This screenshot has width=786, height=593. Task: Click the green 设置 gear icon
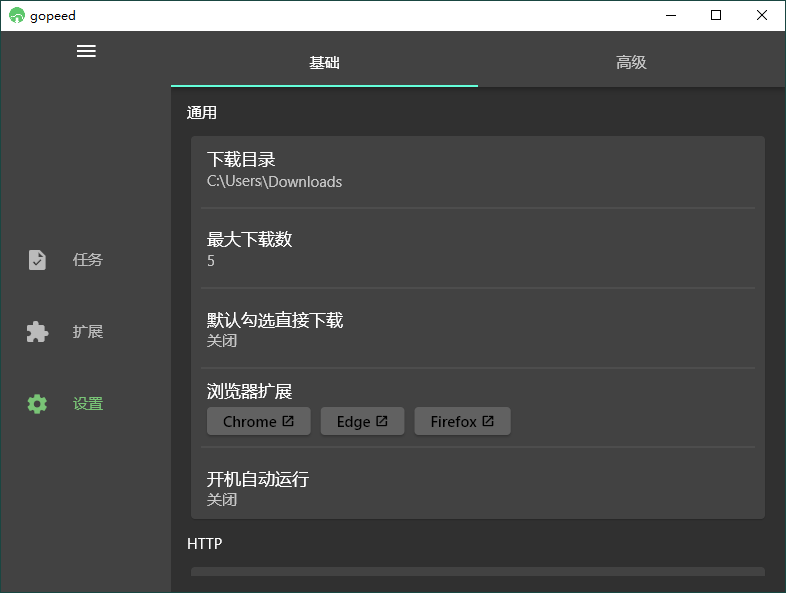point(37,404)
